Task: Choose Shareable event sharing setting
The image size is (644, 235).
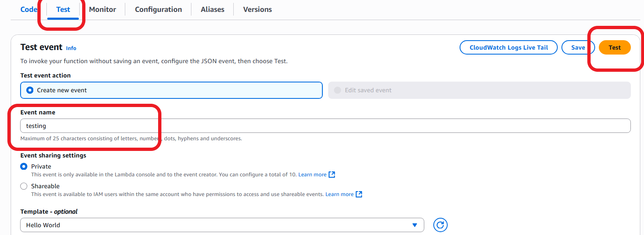Action: [x=24, y=186]
